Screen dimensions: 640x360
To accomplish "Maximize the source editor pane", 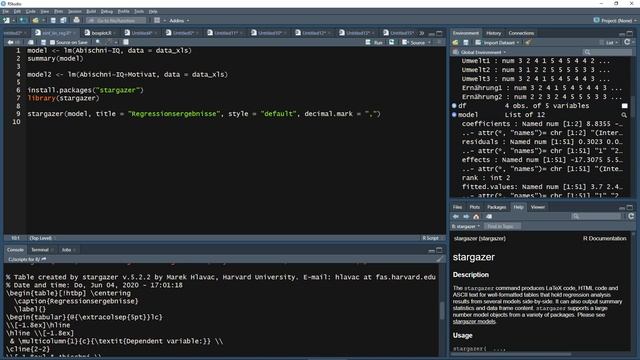I will pos(439,33).
